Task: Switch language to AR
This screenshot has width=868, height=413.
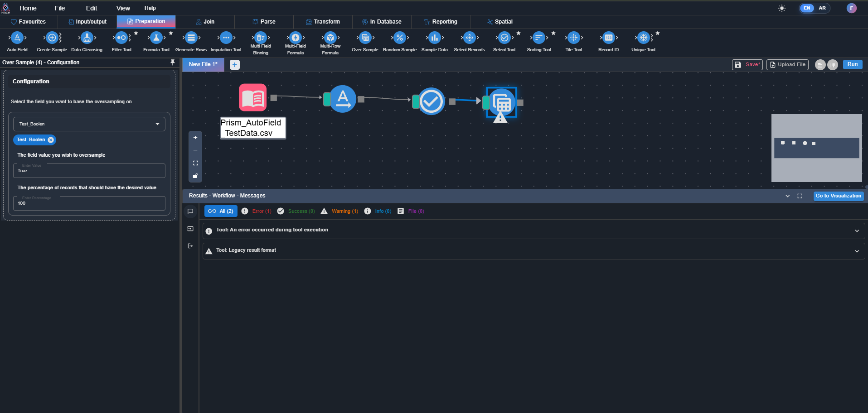Action: (822, 8)
